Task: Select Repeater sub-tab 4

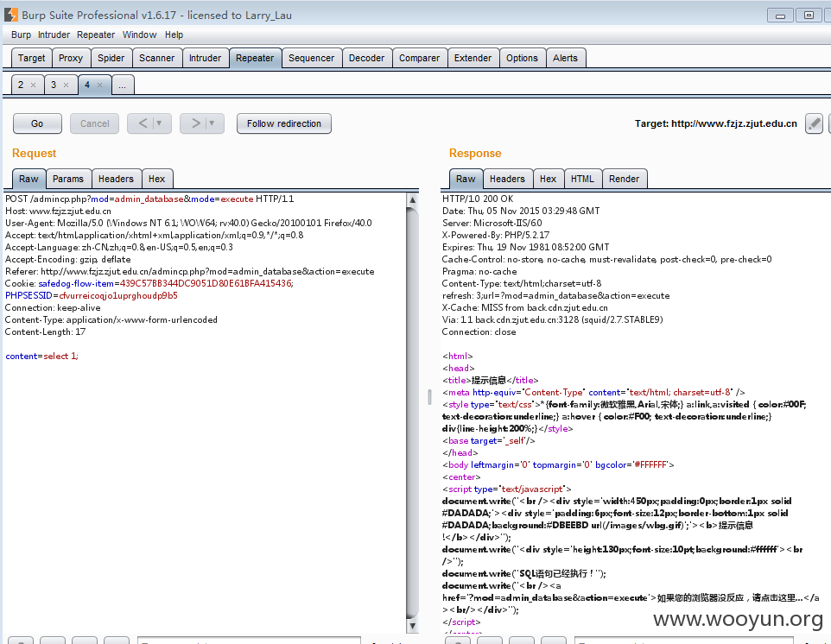Action: [87, 85]
